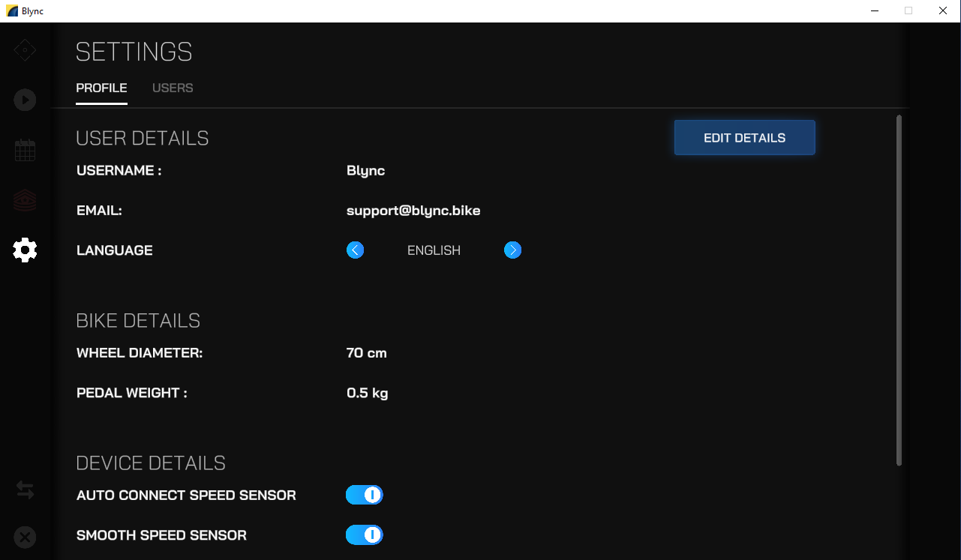961x560 pixels.
Task: Close the Blync window
Action: pyautogui.click(x=943, y=10)
